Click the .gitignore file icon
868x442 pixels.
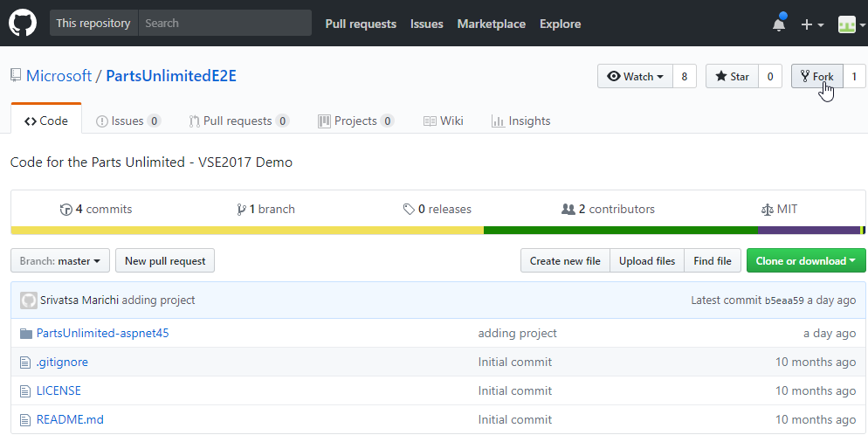click(25, 363)
